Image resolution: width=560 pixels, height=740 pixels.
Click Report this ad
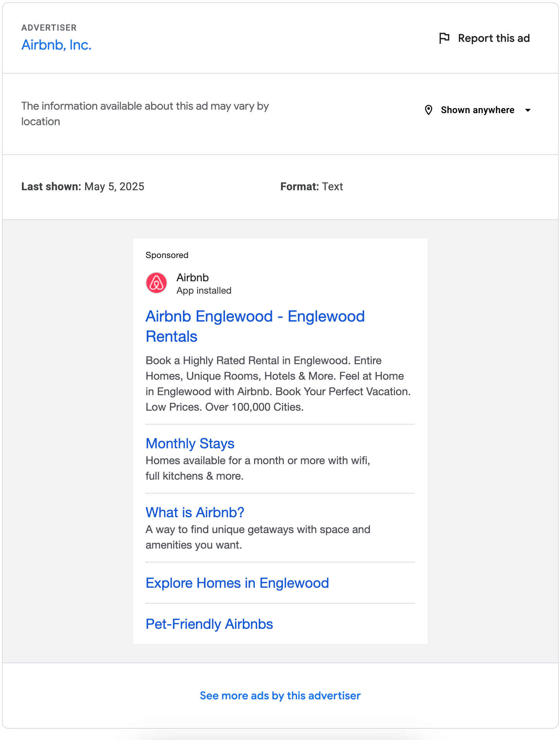click(494, 38)
